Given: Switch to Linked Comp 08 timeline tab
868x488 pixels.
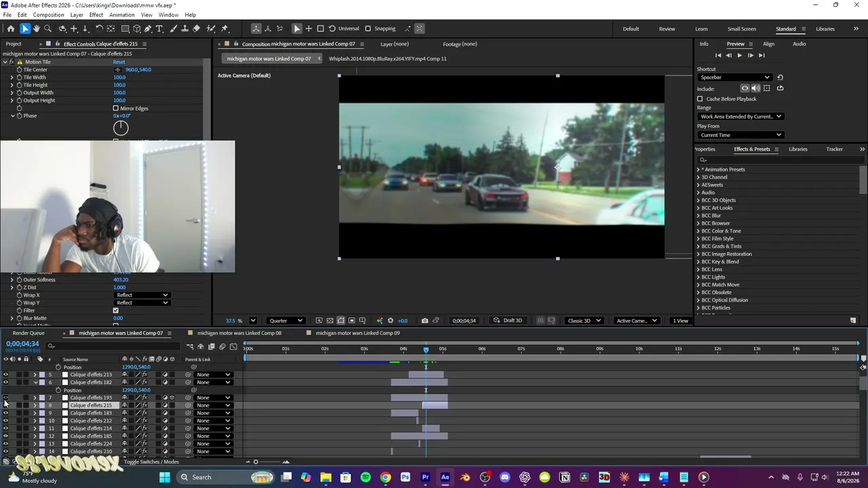Looking at the screenshot, I should pos(239,333).
